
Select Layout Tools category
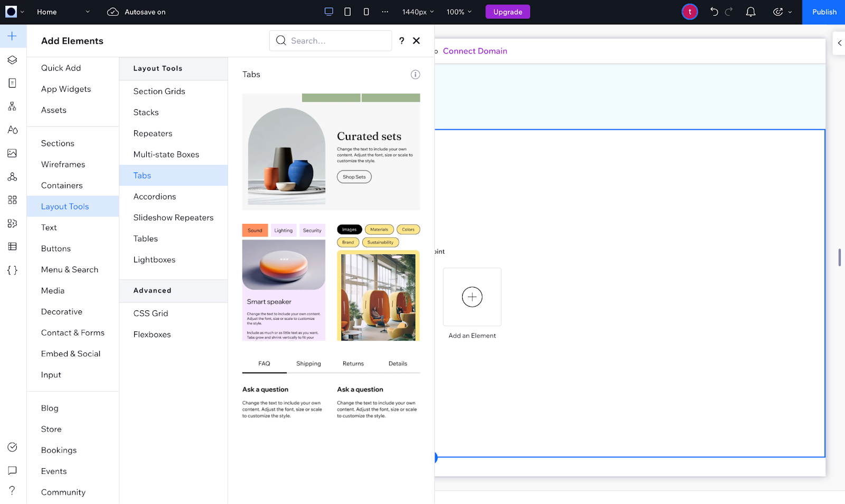[73, 206]
